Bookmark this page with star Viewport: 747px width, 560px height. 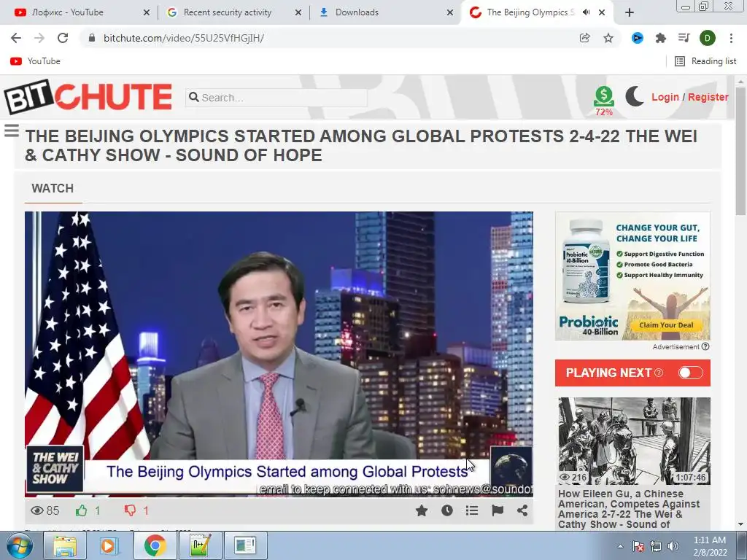(608, 38)
